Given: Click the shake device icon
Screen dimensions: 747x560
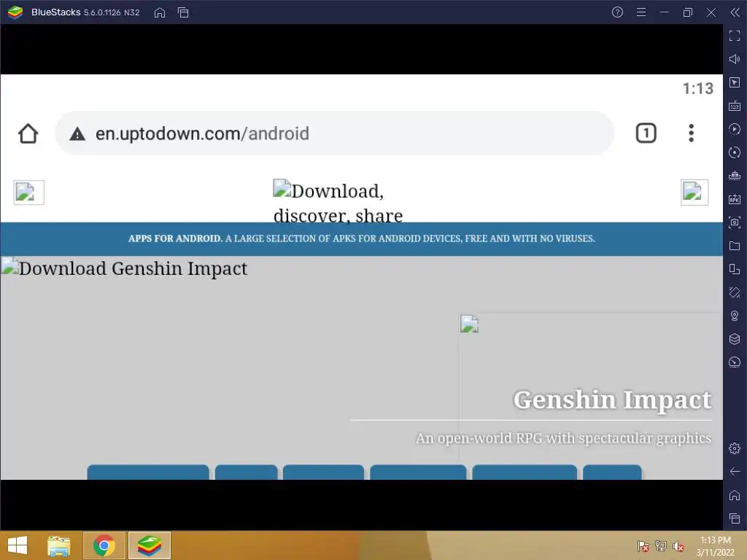Looking at the screenshot, I should (x=734, y=292).
